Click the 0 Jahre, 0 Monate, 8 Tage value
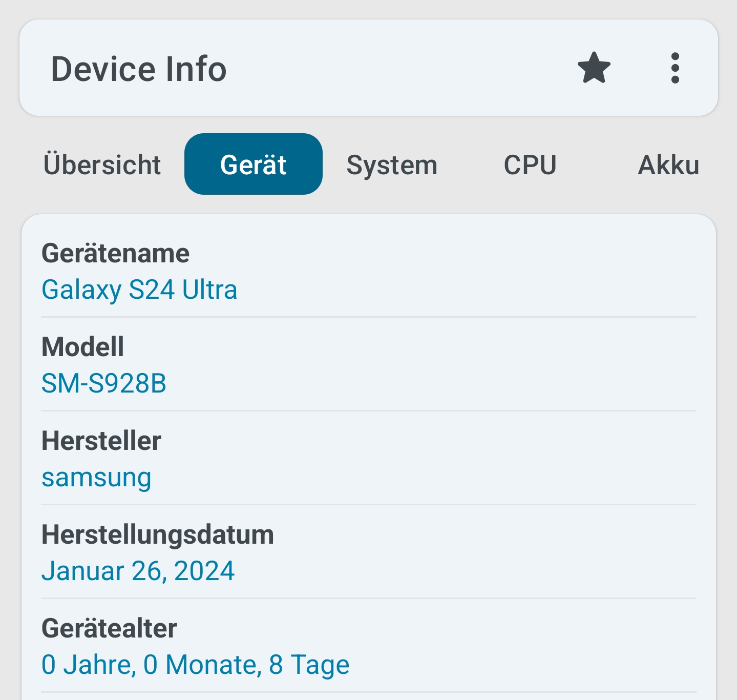Screen dimensions: 737x700 click(195, 665)
